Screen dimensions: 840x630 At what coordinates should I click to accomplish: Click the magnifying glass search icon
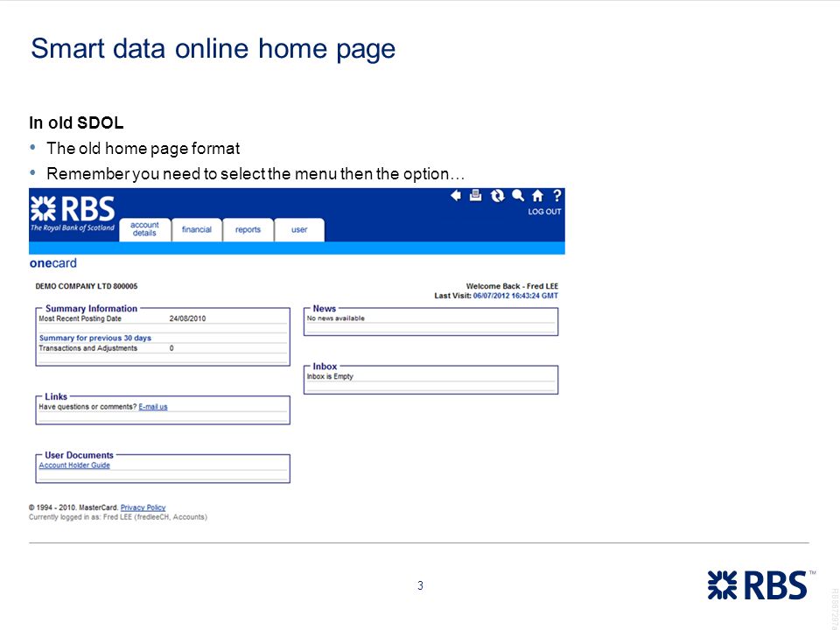(x=518, y=195)
